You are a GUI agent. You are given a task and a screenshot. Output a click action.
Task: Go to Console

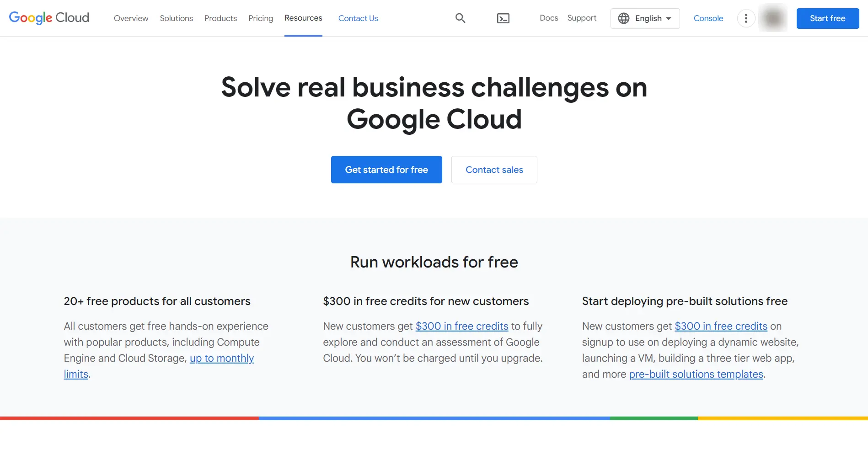708,18
